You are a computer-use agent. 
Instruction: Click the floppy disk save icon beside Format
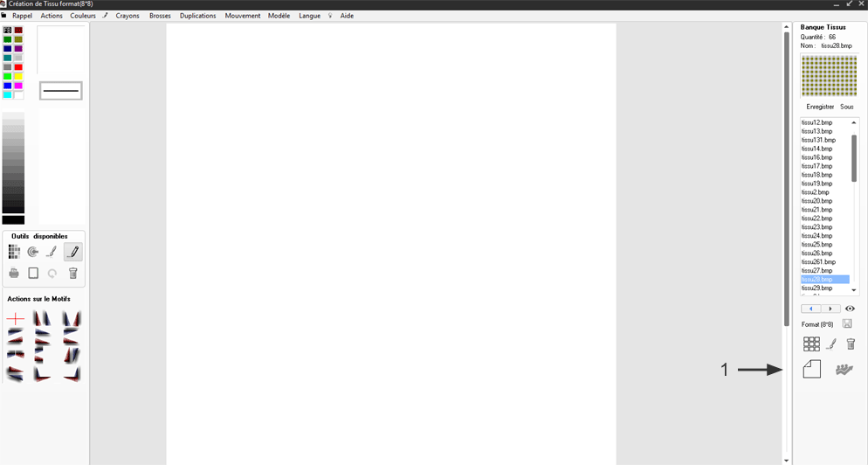[847, 324]
